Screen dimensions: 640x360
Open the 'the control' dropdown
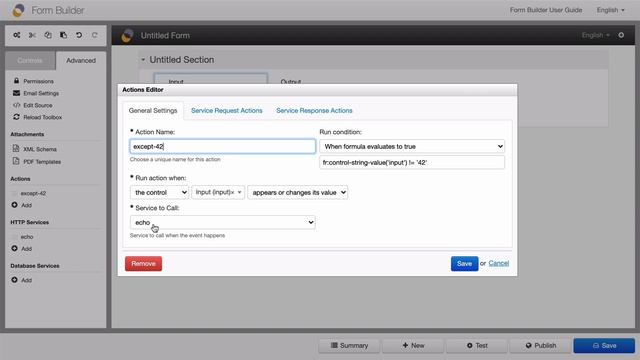pyautogui.click(x=159, y=192)
